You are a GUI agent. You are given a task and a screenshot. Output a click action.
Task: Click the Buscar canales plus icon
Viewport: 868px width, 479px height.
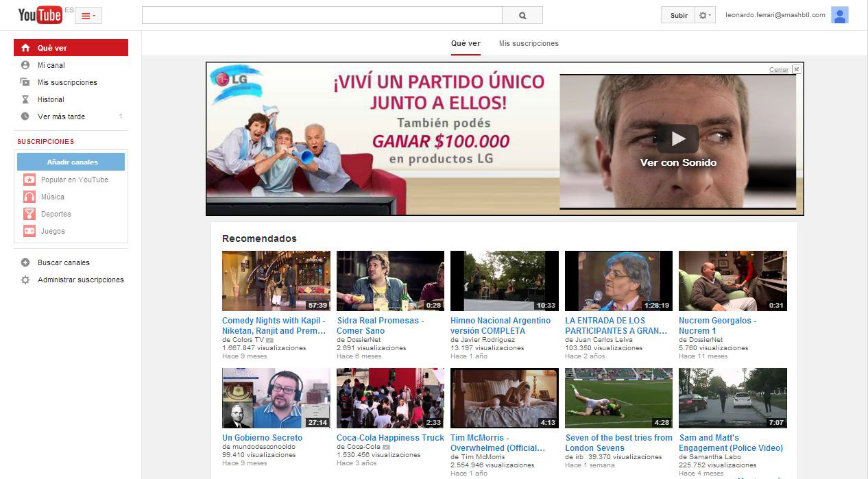coord(25,262)
